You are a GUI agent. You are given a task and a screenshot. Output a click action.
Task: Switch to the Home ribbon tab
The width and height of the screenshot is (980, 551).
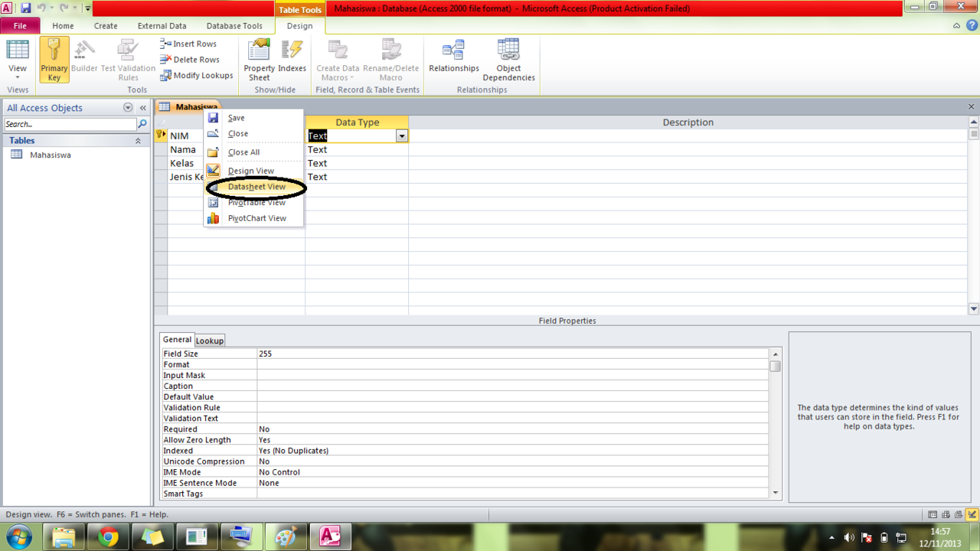pyautogui.click(x=63, y=25)
